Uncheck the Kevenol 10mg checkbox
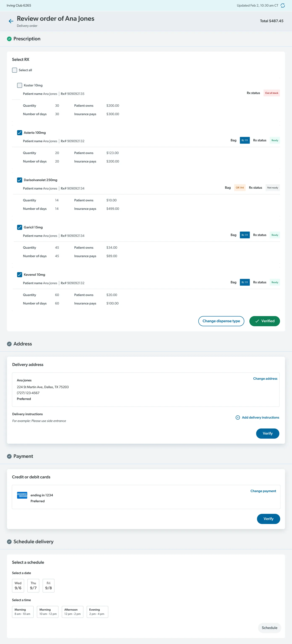The image size is (292, 644). tap(19, 274)
